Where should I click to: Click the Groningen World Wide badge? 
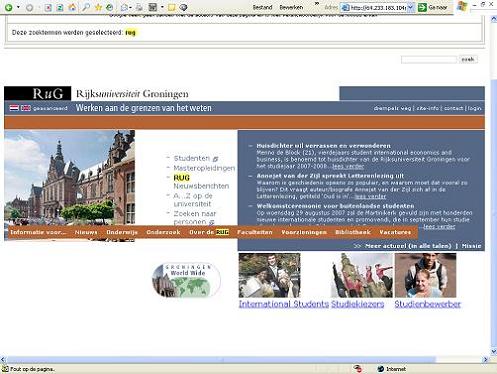[186, 280]
